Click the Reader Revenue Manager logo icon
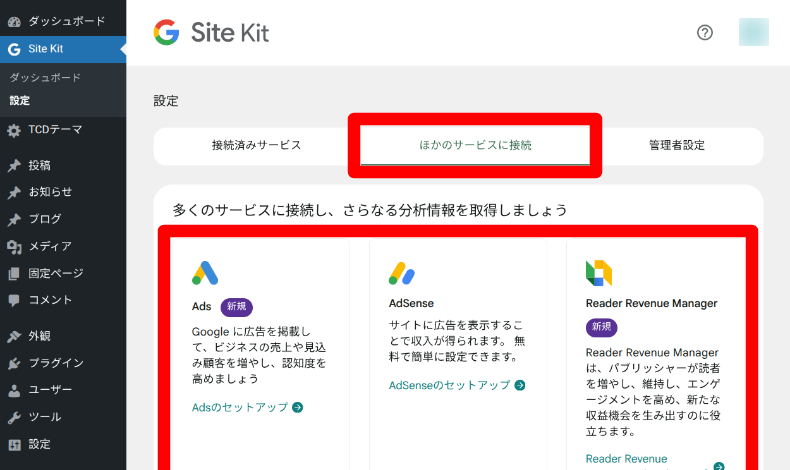This screenshot has height=470, width=790. click(x=599, y=273)
